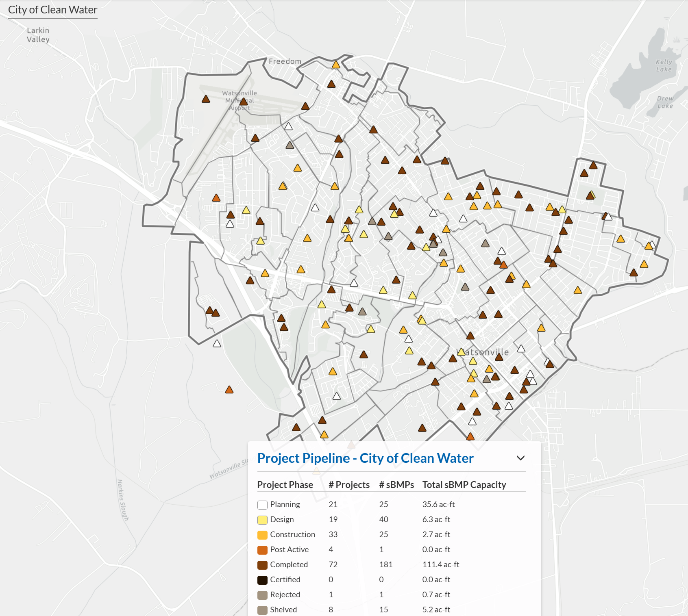
Task: Select the white planning marker just south of the airport
Action: click(x=288, y=126)
